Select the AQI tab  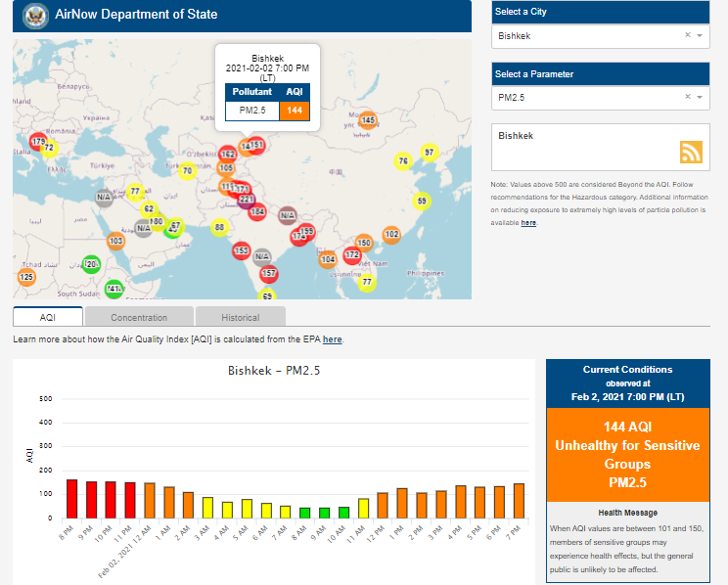pyautogui.click(x=48, y=317)
